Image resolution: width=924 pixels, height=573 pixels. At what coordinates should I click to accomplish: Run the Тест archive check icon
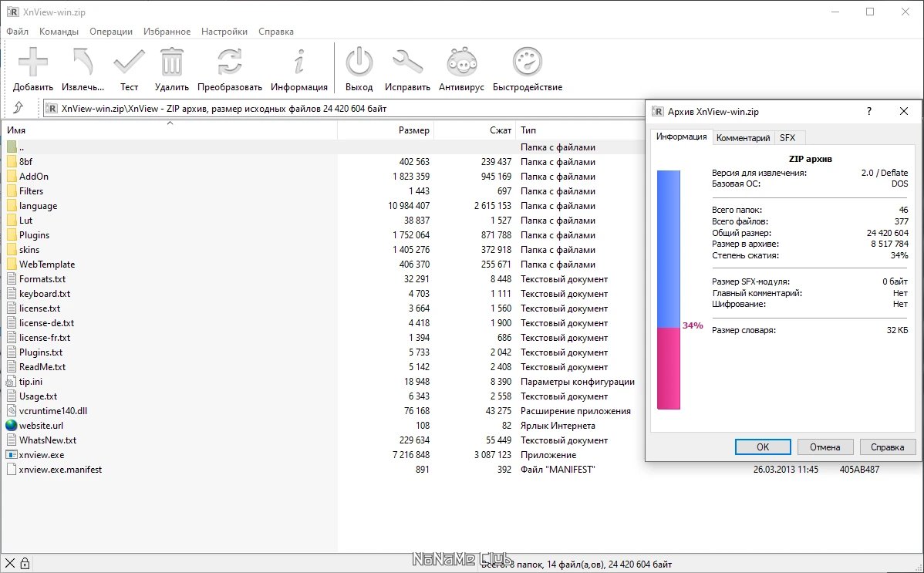(129, 62)
